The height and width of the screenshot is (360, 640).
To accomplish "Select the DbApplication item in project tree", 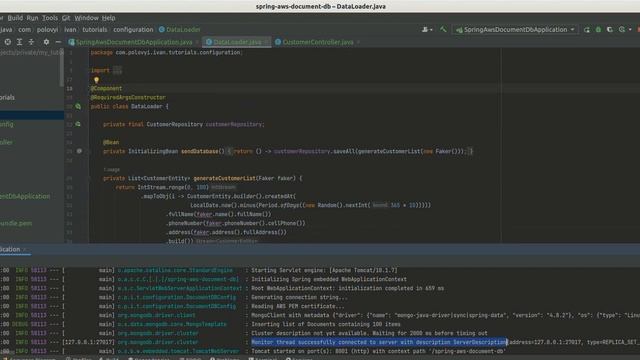I will pyautogui.click(x=25, y=196).
